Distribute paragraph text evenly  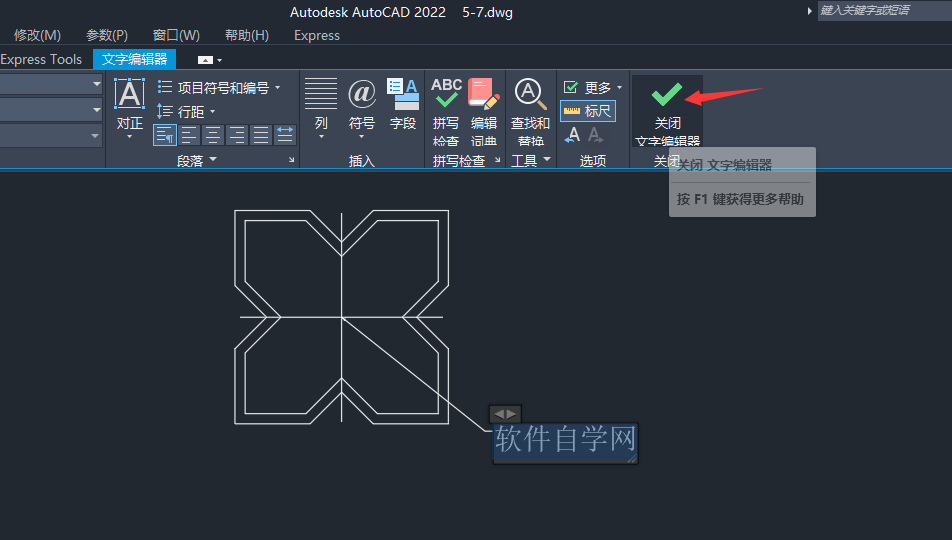coord(285,135)
